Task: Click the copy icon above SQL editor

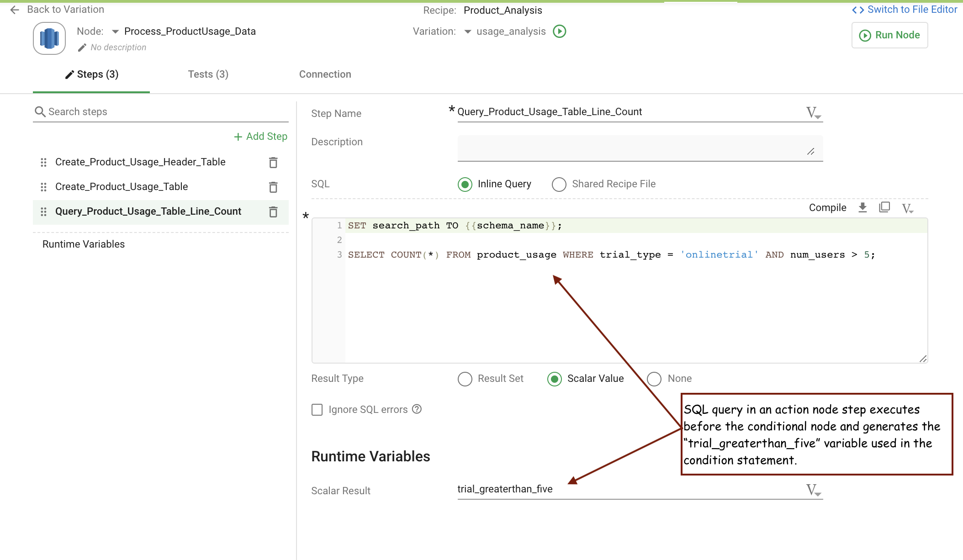Action: tap(884, 207)
